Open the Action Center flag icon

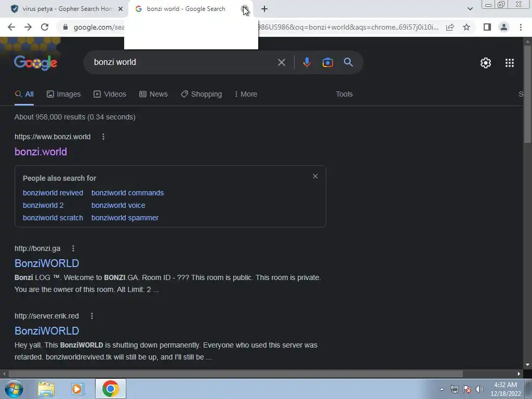(467, 389)
